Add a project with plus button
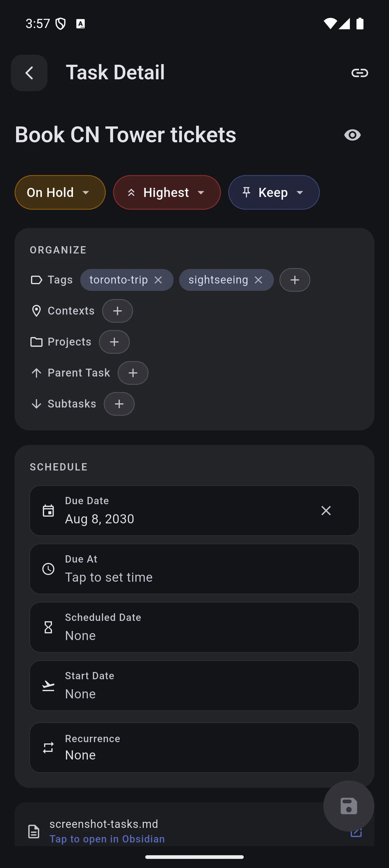 pos(114,342)
